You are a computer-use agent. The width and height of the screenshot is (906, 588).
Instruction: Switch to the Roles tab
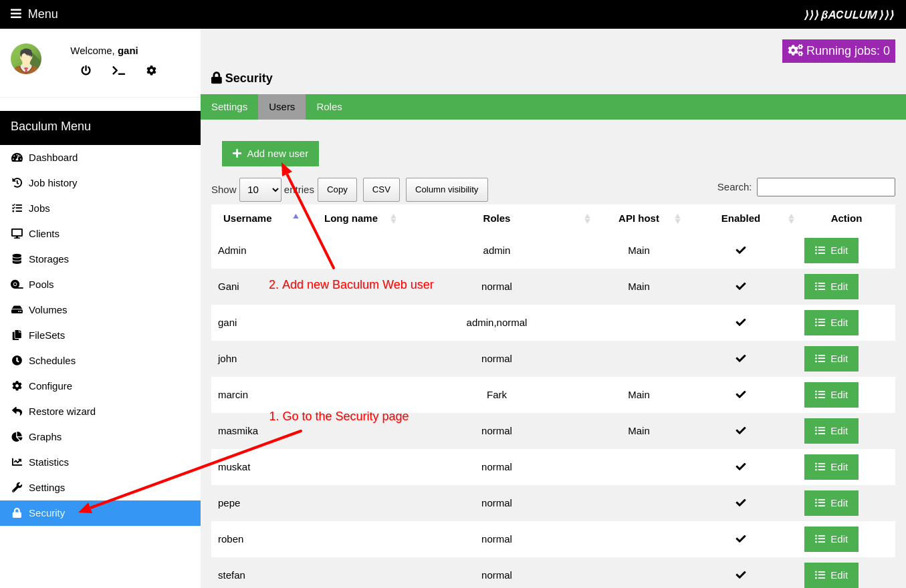[x=329, y=107]
